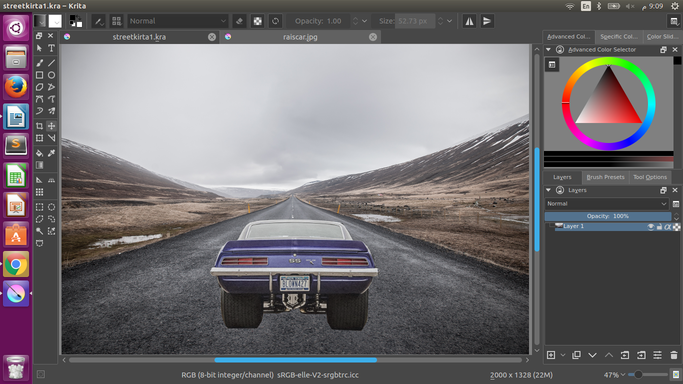683x384 pixels.
Task: Select the Rectangle shape tool
Action: (39, 75)
